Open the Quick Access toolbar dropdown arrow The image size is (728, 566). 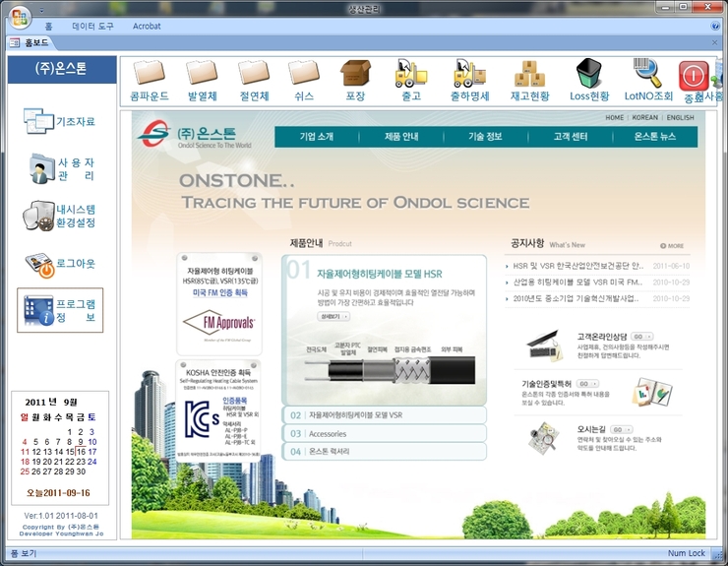(41, 10)
